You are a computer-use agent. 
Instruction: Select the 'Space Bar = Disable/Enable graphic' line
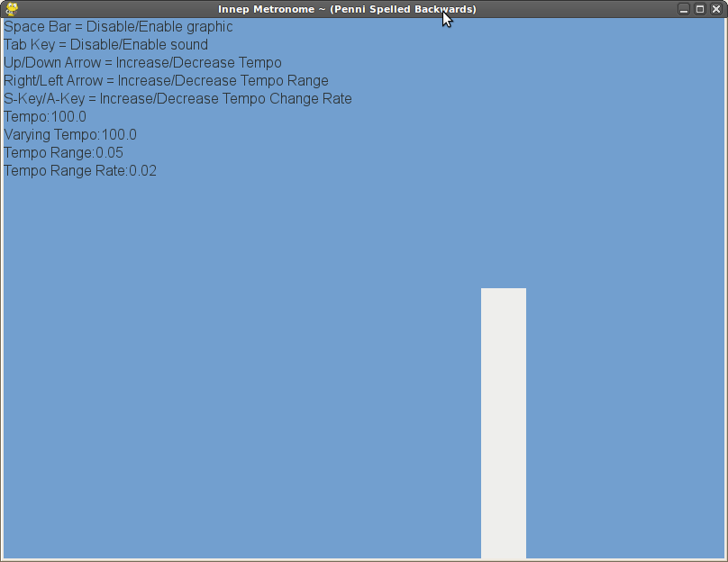118,27
